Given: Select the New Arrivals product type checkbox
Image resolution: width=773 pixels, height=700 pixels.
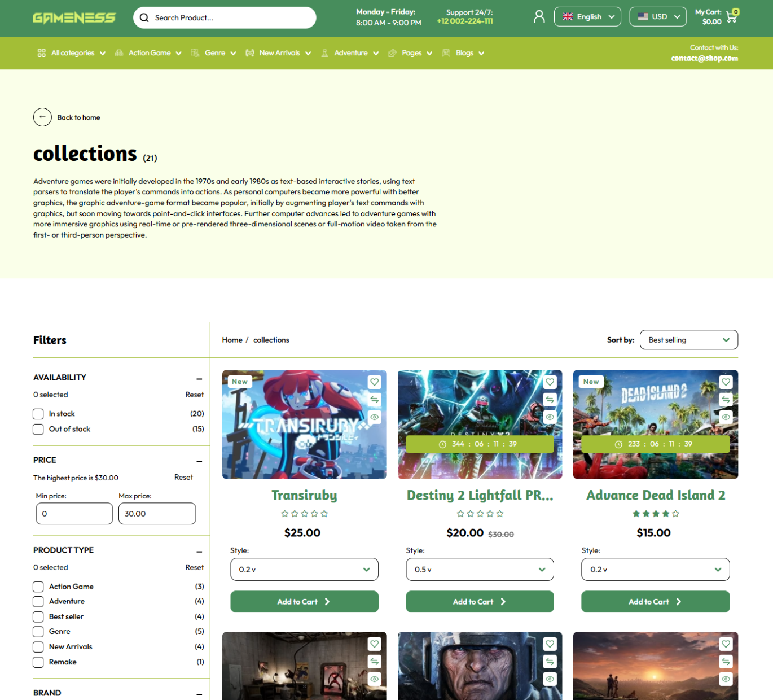Looking at the screenshot, I should pos(38,647).
